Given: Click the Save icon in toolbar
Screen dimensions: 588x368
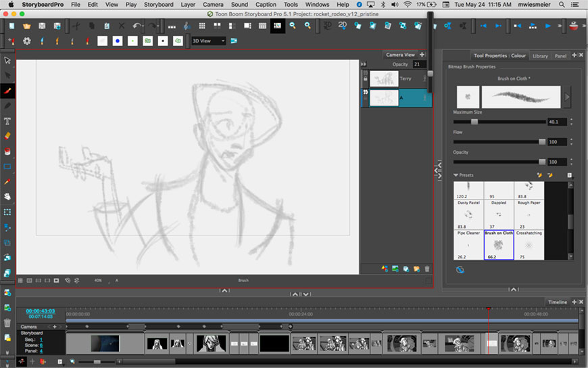Looking at the screenshot, I should point(42,26).
